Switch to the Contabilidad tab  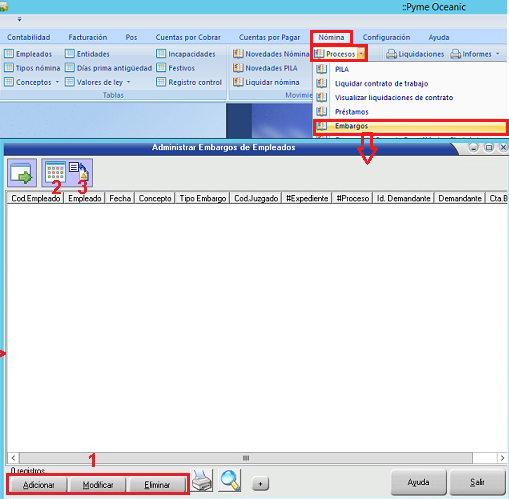click(29, 37)
